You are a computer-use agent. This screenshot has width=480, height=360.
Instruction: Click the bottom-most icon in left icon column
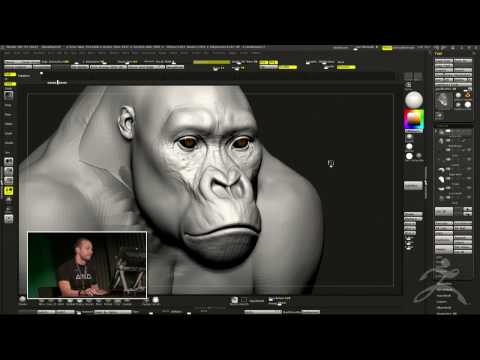(x=9, y=219)
